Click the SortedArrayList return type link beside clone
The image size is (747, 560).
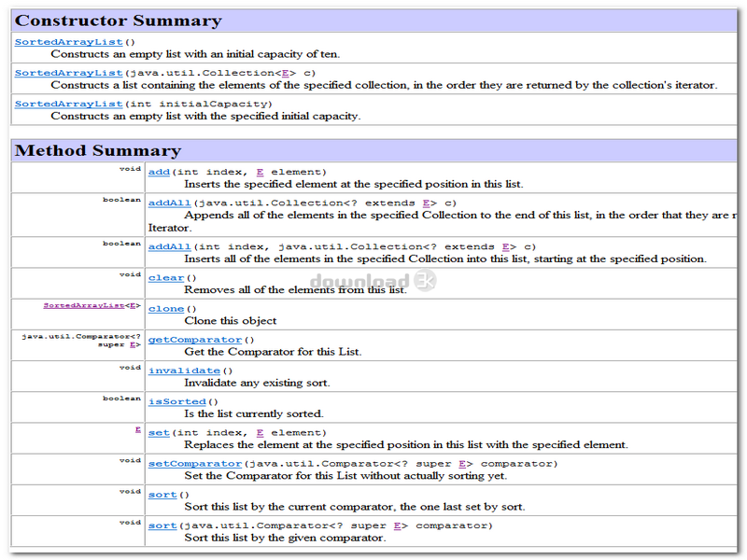click(x=84, y=305)
